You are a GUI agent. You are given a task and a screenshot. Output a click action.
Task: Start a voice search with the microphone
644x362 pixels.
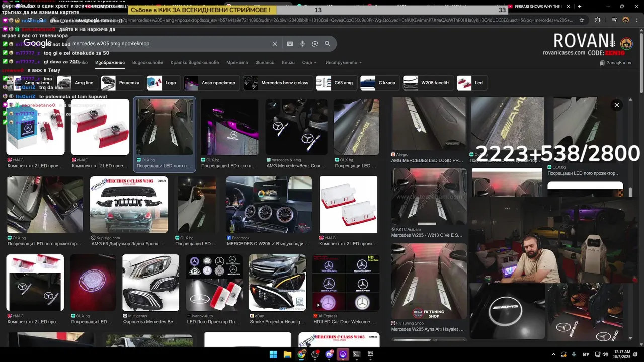(302, 44)
